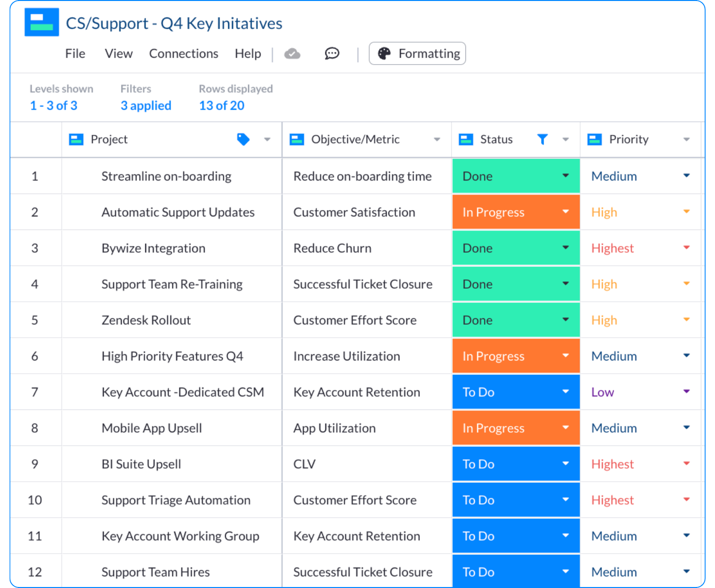Click To Do status cell for Key Account Working Group
The image size is (715, 588).
[516, 536]
